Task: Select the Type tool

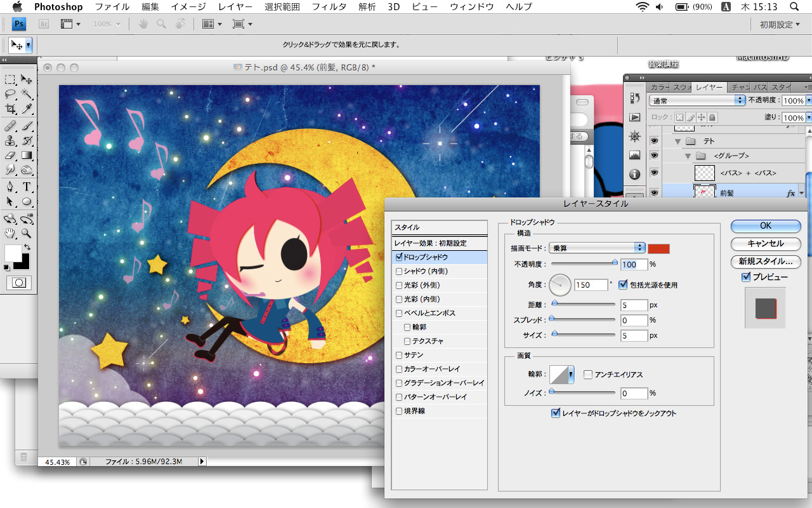Action: pos(27,187)
